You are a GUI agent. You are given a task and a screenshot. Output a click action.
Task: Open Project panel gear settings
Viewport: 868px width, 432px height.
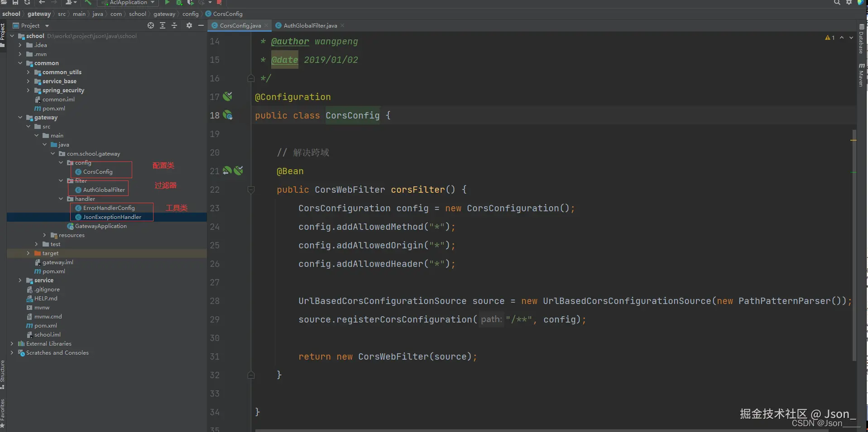[x=189, y=26]
